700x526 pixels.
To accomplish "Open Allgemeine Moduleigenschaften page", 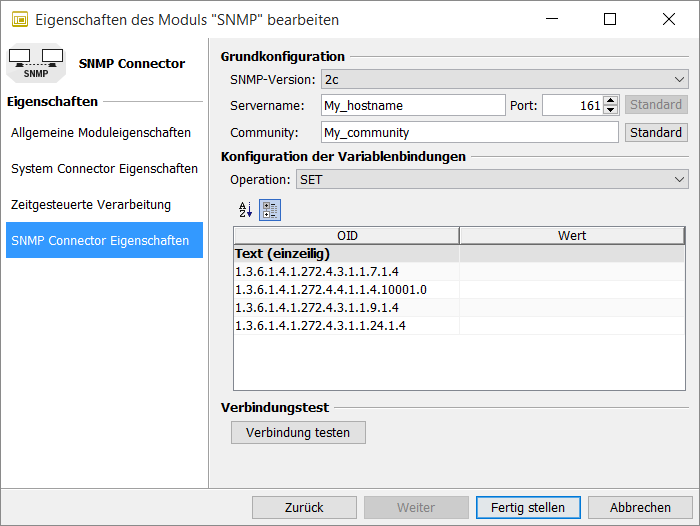I will (x=101, y=132).
